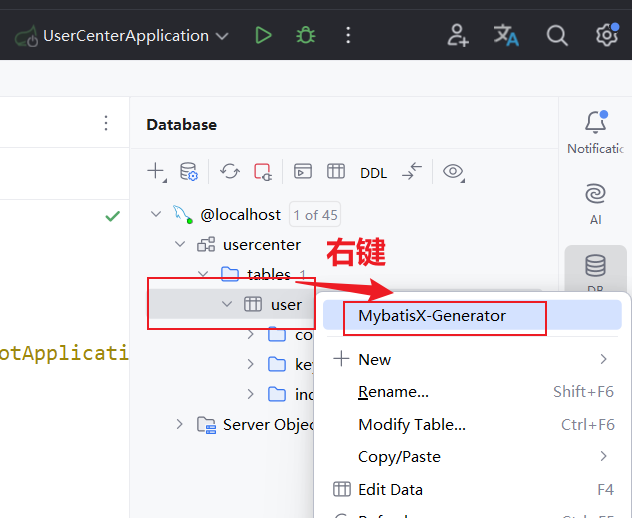Choose MybatisX-Generator from context menu
This screenshot has height=518, width=632.
[x=472, y=315]
